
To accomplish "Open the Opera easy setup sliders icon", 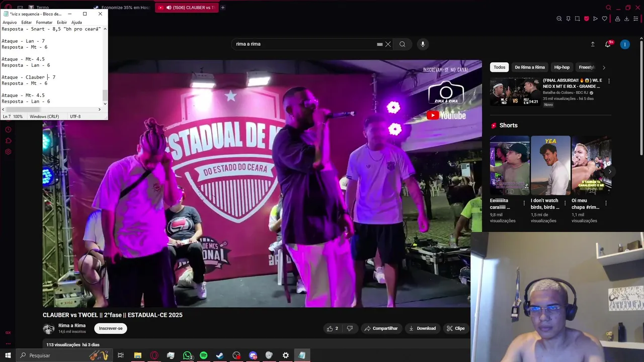I will (x=635, y=19).
